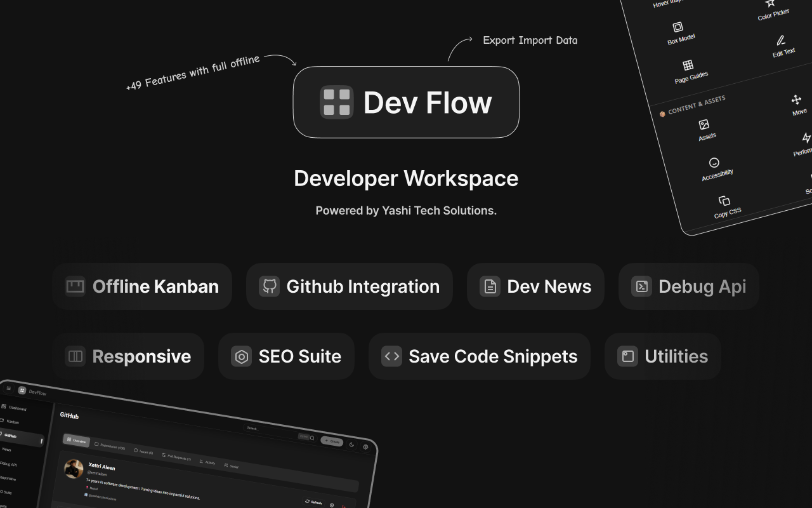Open the Utilities feature pill
812x508 pixels.
click(x=662, y=356)
